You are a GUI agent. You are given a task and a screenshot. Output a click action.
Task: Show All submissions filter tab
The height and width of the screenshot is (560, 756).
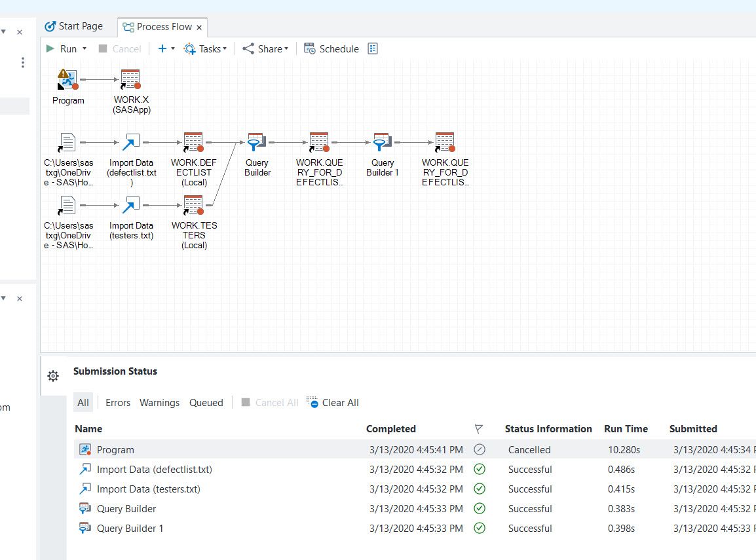[x=83, y=403]
